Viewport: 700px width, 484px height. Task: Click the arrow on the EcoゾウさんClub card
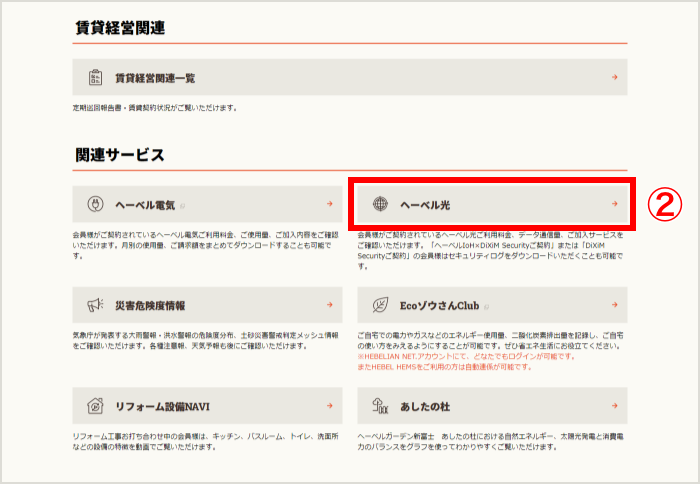[614, 305]
